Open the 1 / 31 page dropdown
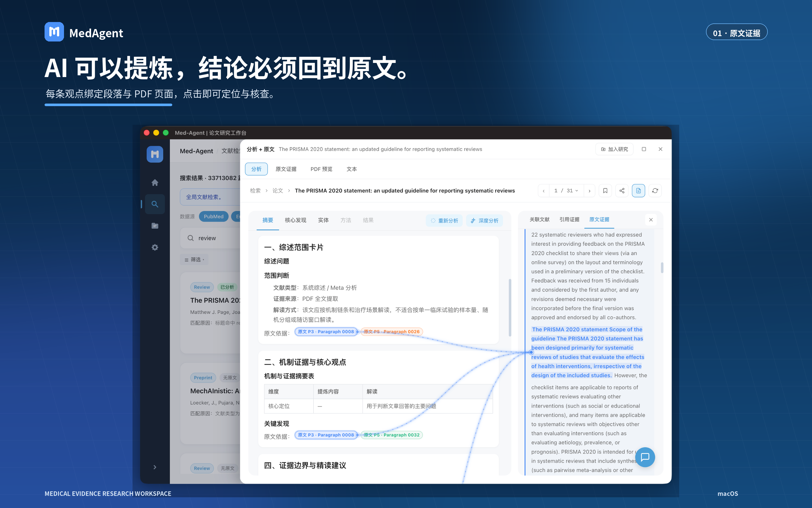The image size is (812, 508). [566, 190]
